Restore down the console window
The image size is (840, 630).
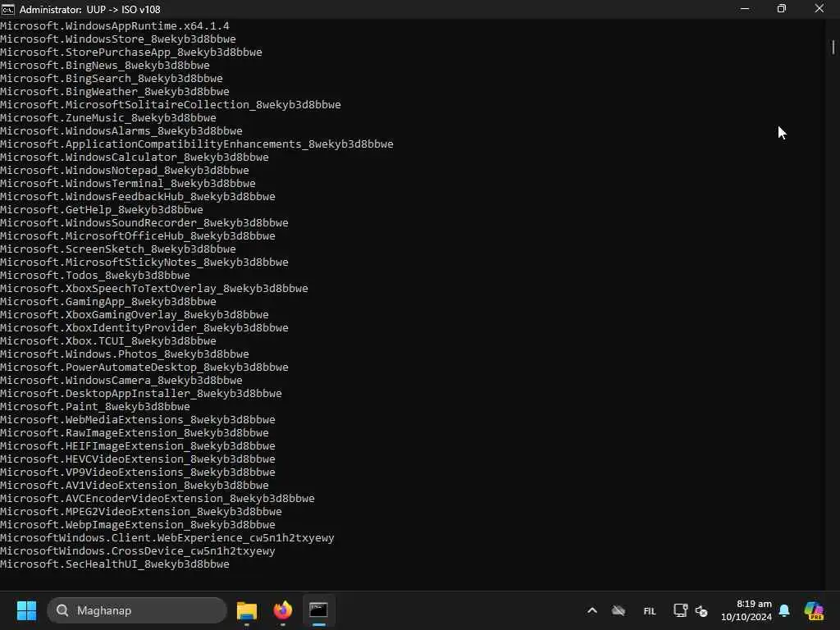pyautogui.click(x=782, y=9)
